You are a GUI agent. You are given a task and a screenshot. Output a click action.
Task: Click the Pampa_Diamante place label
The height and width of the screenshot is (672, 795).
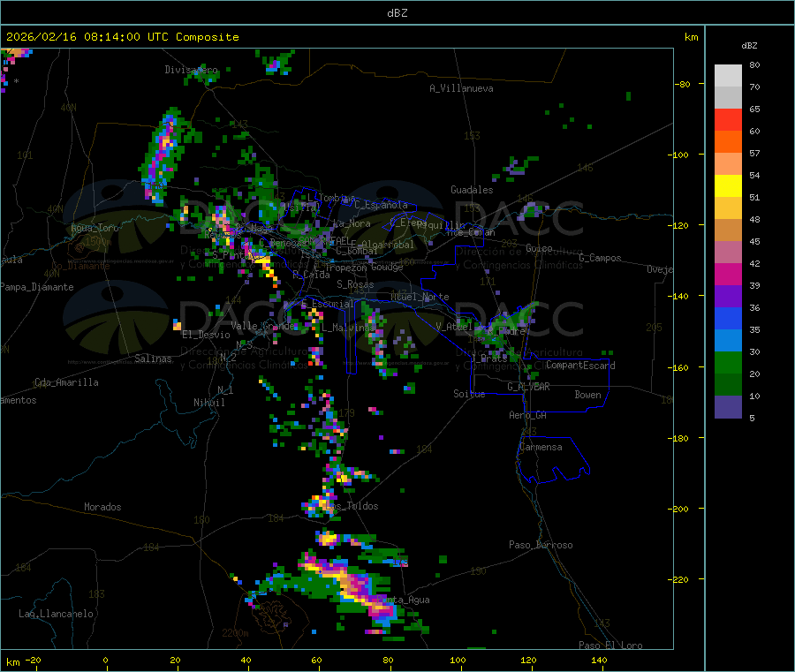tap(36, 287)
